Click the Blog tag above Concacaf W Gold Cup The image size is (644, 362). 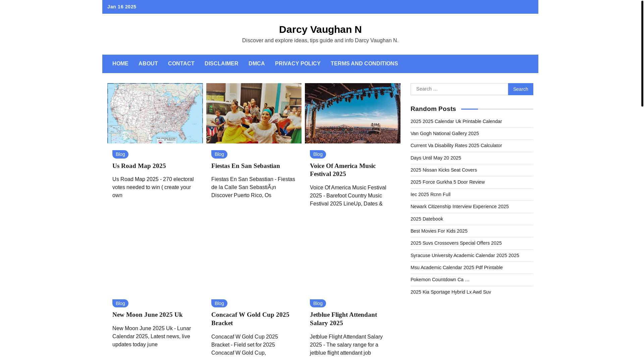pos(219,303)
